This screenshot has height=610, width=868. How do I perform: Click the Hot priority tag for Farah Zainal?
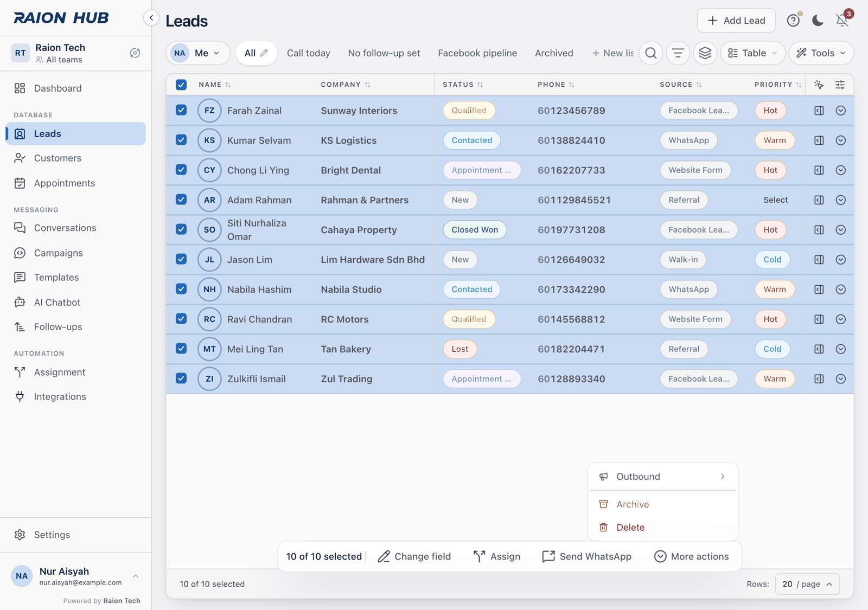(x=770, y=111)
